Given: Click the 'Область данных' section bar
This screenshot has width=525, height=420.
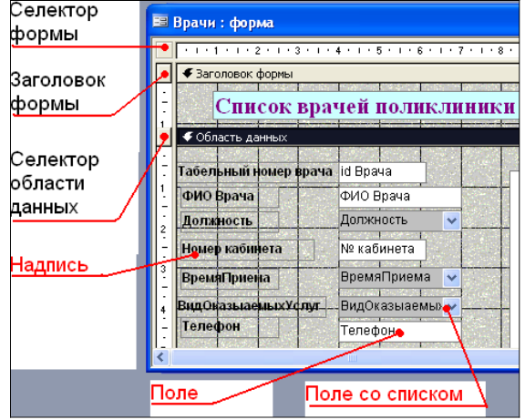Looking at the screenshot, I should click(347, 138).
